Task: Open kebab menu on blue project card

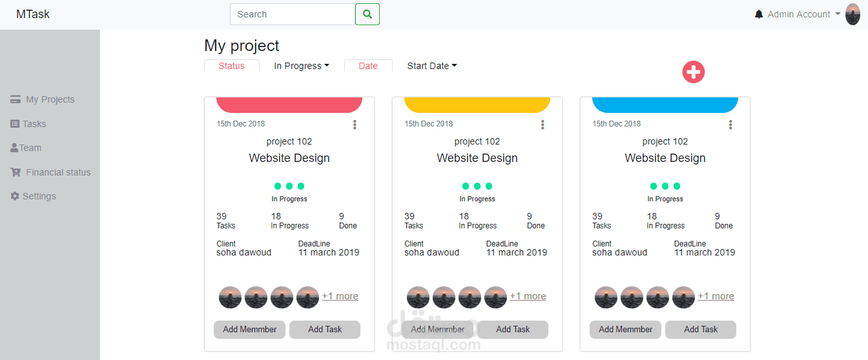Action: tap(730, 125)
